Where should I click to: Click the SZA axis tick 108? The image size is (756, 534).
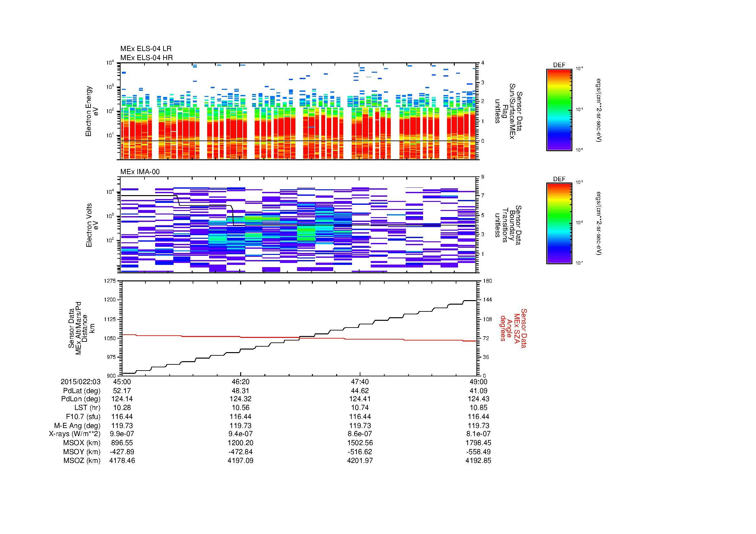(x=487, y=319)
